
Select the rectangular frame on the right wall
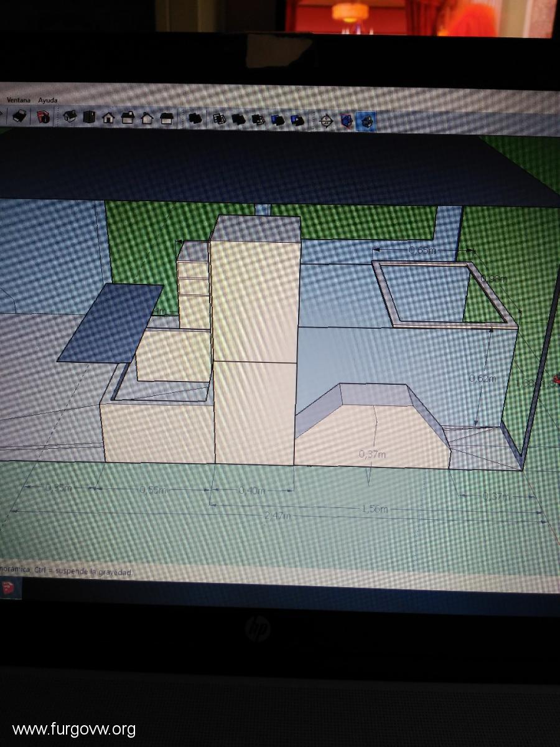(x=445, y=294)
